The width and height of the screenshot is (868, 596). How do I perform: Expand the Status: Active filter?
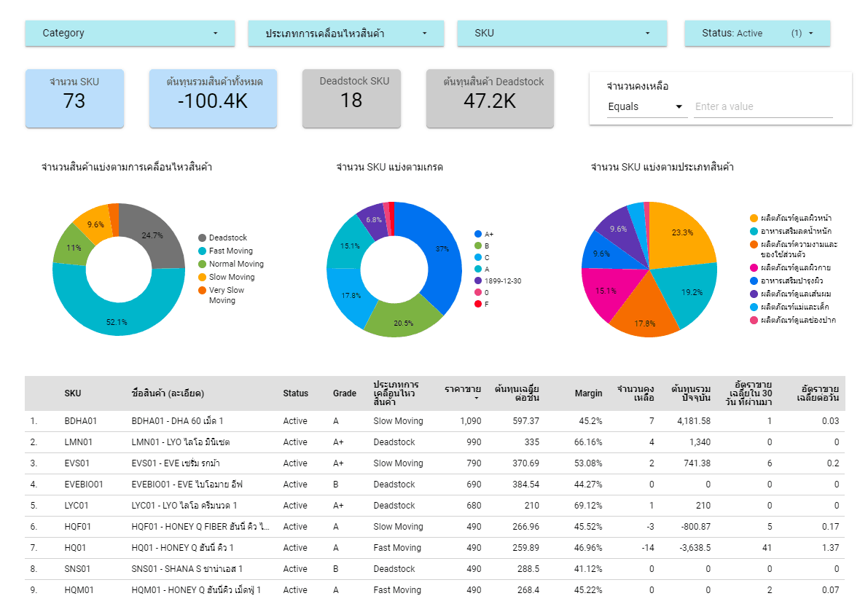(756, 33)
